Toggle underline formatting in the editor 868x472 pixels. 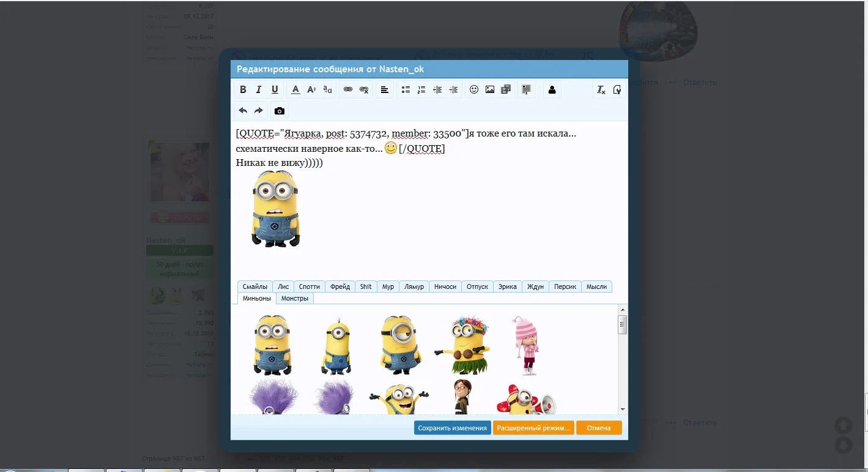(x=275, y=90)
